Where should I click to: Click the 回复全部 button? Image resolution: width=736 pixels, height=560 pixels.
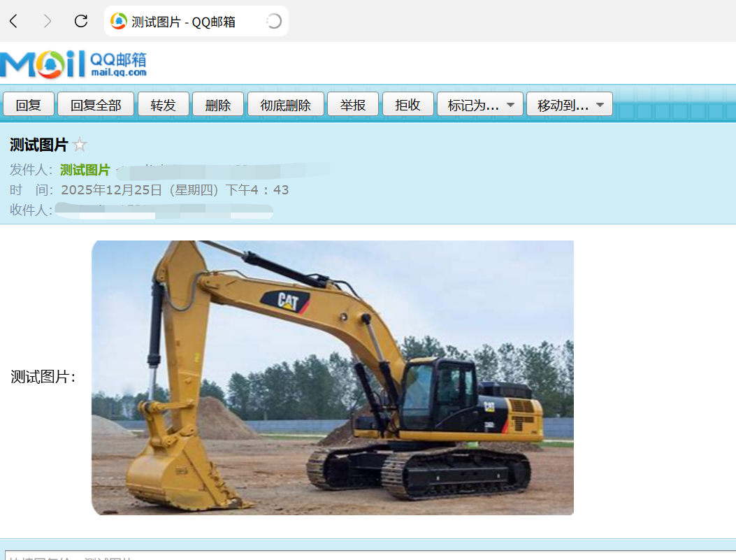96,104
